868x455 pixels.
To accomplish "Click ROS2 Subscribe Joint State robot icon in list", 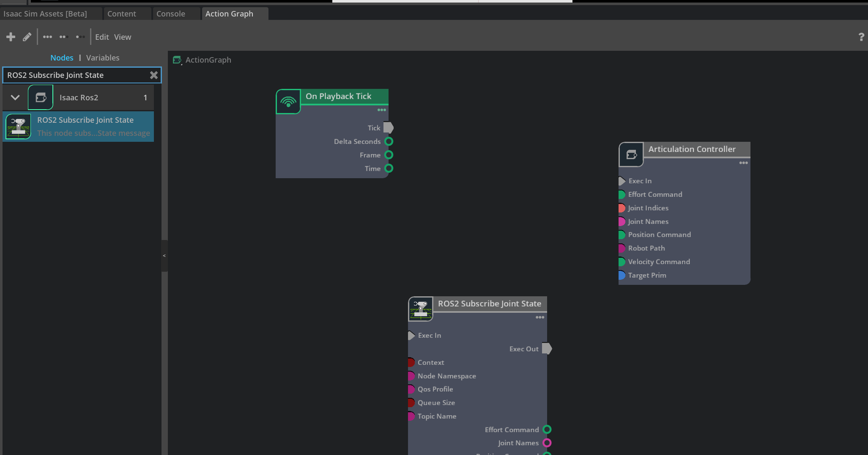I will click(x=18, y=127).
